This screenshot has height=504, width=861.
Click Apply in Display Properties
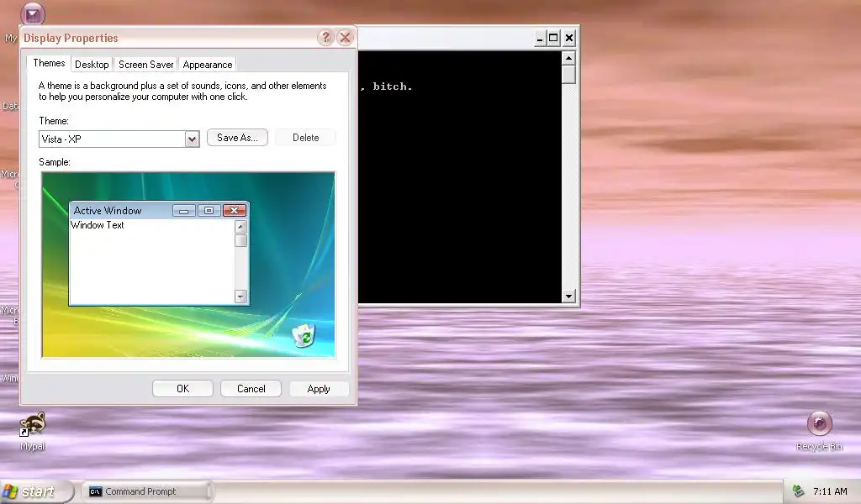tap(319, 389)
